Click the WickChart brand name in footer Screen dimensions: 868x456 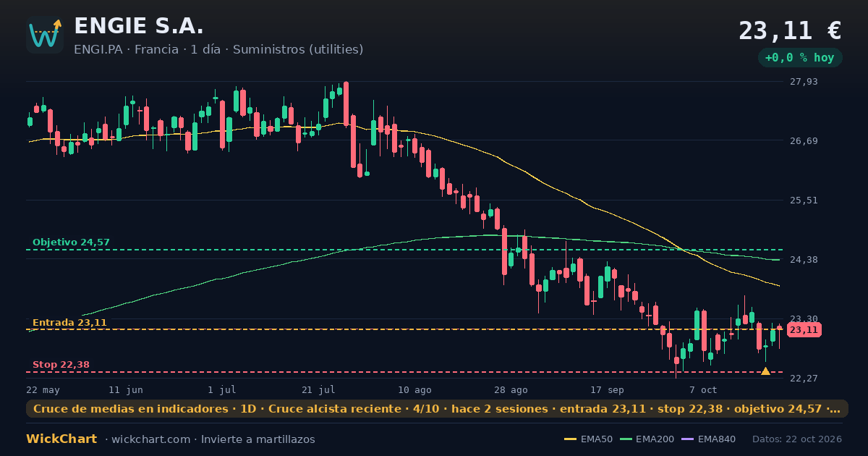[x=61, y=439]
